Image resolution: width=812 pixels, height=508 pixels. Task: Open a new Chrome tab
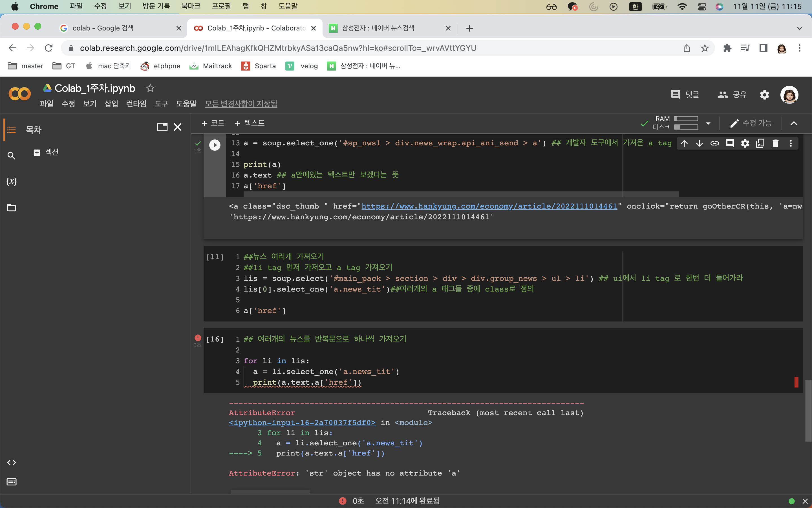[469, 28]
